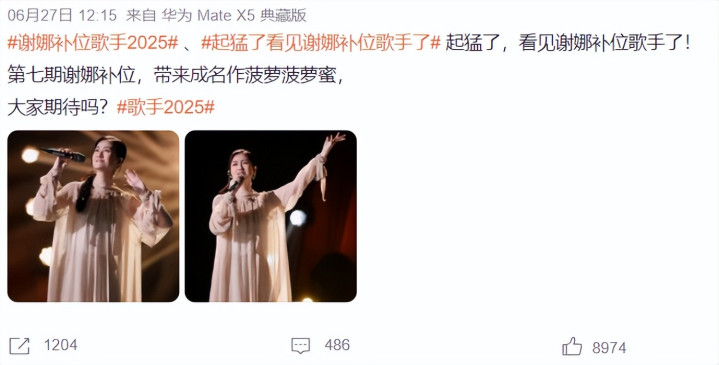This screenshot has width=719, height=365.
Task: Click the like count 8974
Action: pos(609,348)
